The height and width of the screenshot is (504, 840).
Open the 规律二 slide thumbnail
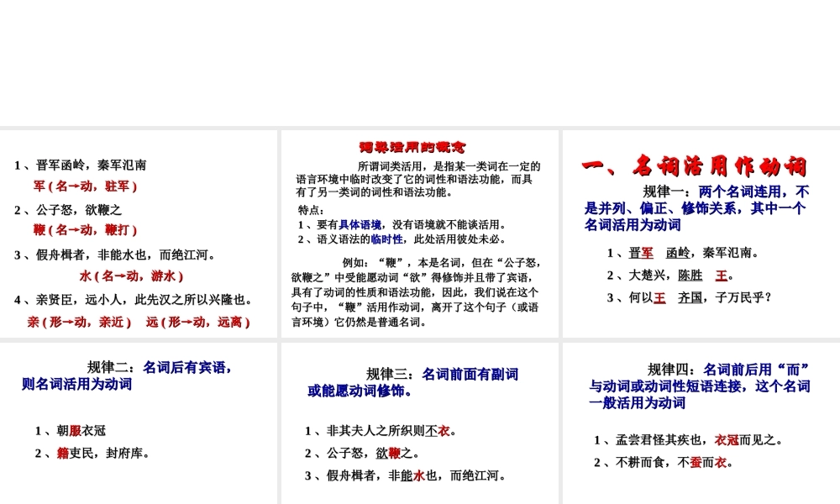pos(139,423)
